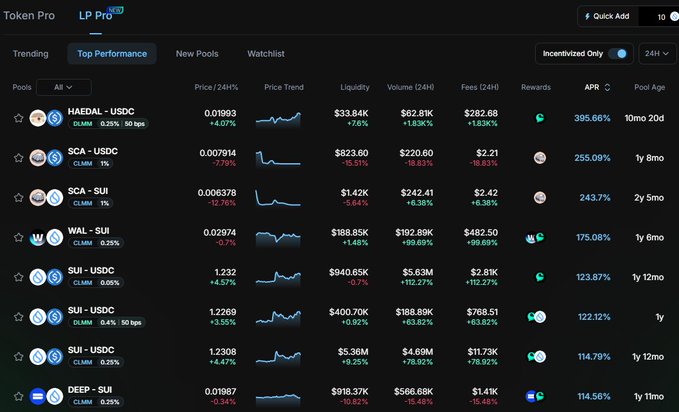Click the Quick Add button
This screenshot has width=679, height=412.
click(607, 16)
